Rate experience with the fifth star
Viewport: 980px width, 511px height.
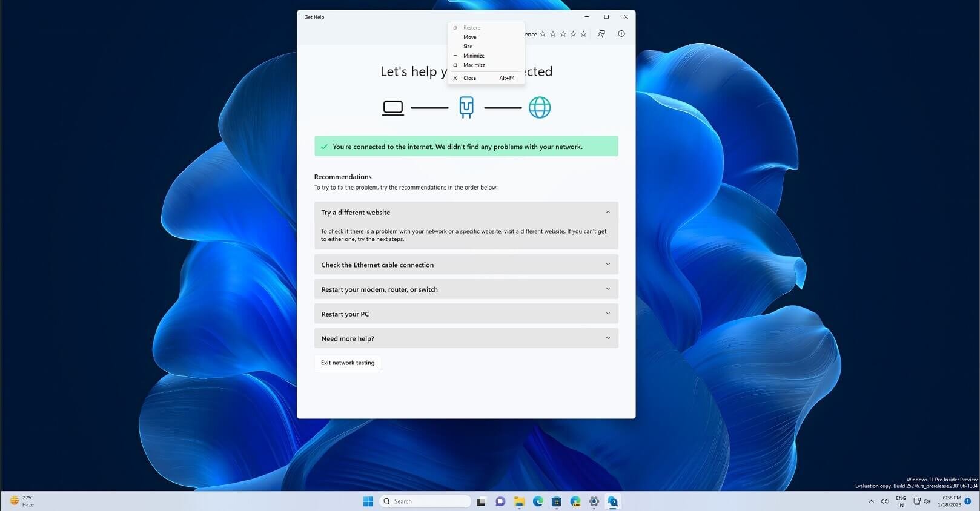pos(583,34)
